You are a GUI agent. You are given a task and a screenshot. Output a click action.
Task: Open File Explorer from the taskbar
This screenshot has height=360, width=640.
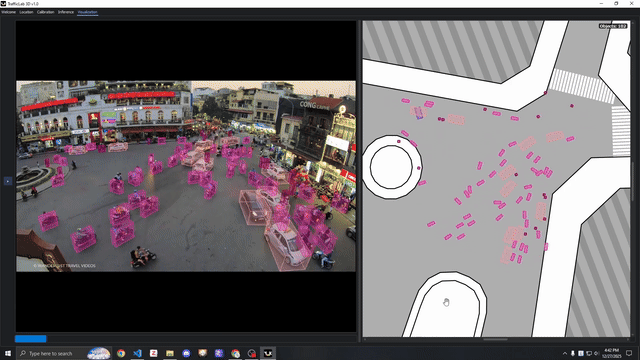170,353
